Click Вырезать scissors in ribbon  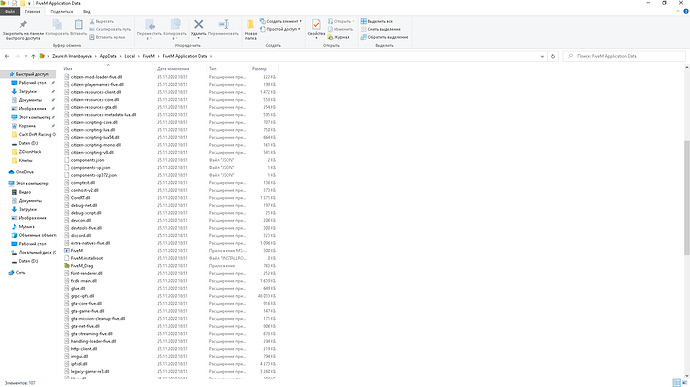coord(102,21)
